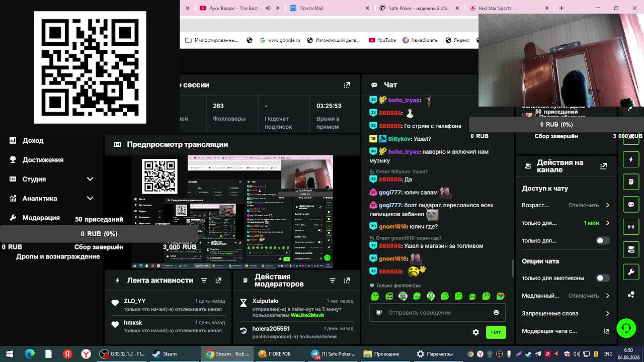Viewport: 644px width, 362px height.
Task: Click the stream preview thumbnail
Action: click(x=232, y=212)
